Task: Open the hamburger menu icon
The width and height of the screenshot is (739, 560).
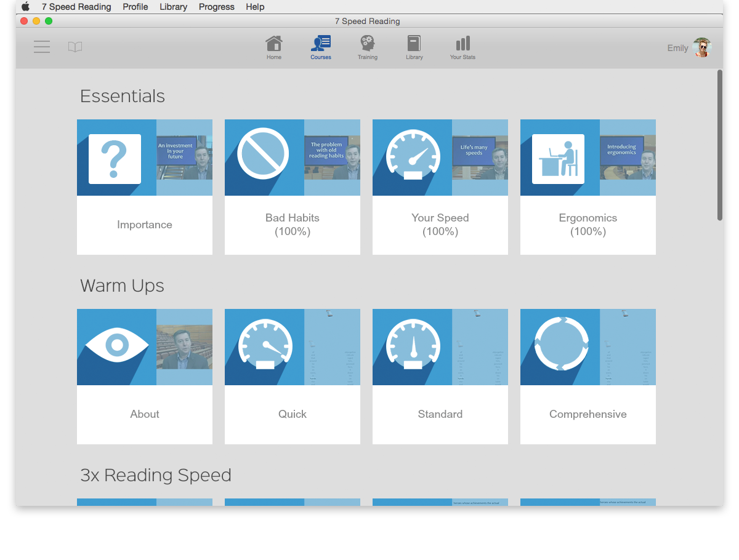Action: (42, 47)
